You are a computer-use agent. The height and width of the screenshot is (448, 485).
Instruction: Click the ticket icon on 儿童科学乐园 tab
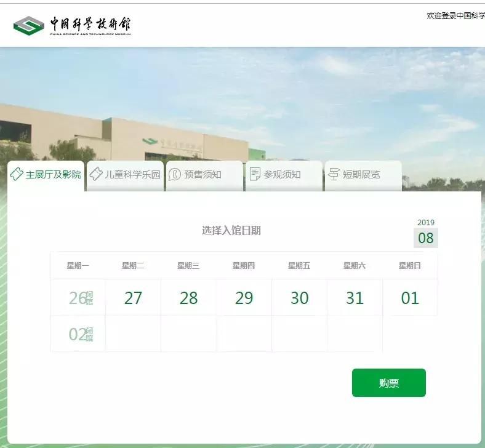(96, 174)
